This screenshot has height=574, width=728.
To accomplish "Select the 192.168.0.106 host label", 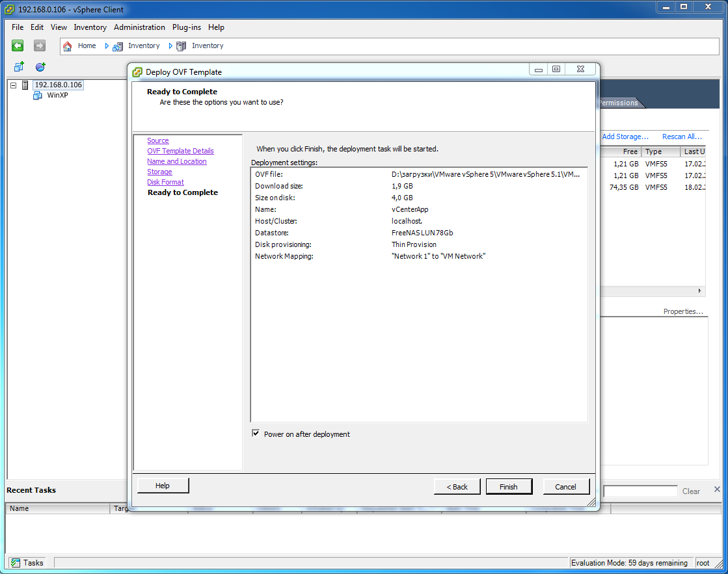I will pyautogui.click(x=59, y=85).
